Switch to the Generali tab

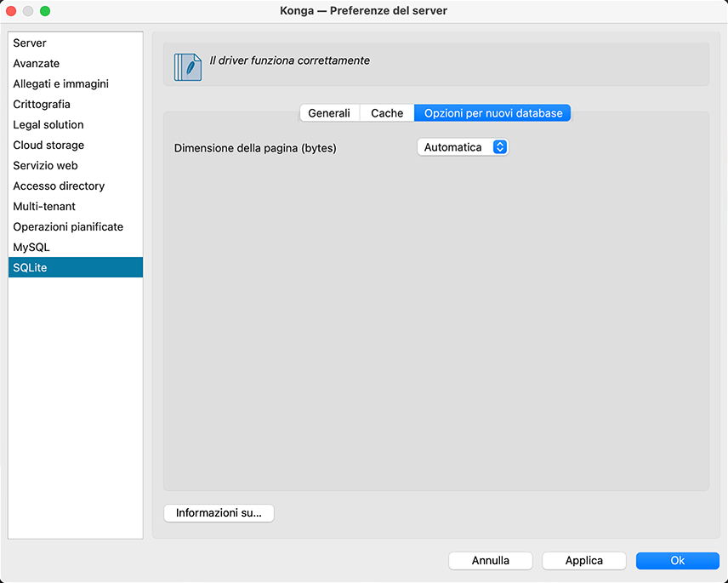click(x=329, y=113)
